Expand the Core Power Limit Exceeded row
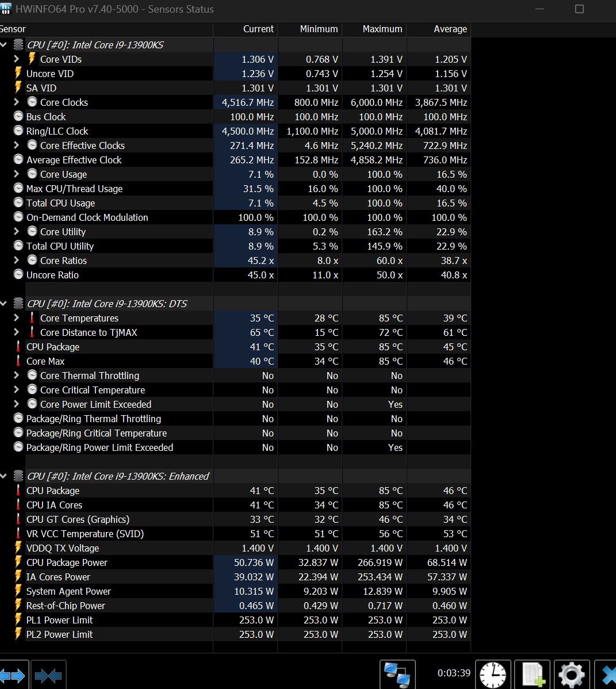The image size is (616, 689). click(16, 404)
